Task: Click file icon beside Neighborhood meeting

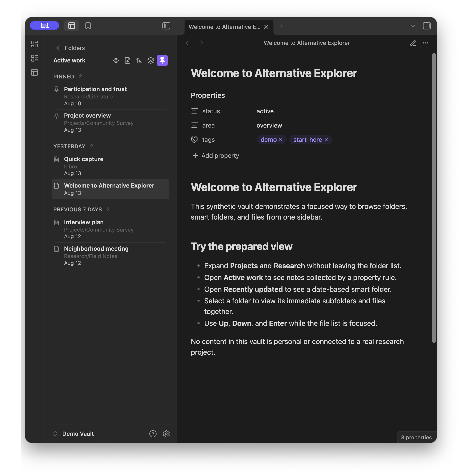Action: (56, 249)
